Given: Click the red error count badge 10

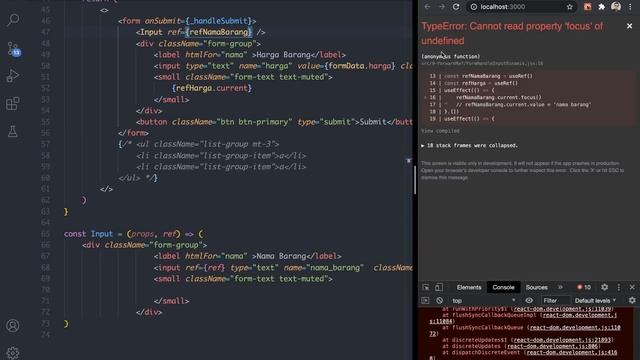Looking at the screenshot, I should [584, 287].
